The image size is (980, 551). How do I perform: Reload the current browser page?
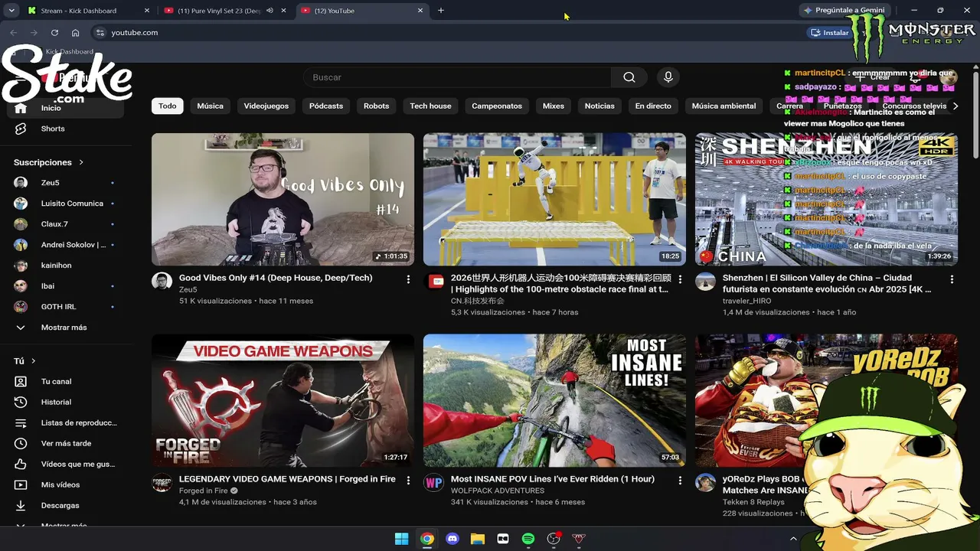click(x=54, y=33)
